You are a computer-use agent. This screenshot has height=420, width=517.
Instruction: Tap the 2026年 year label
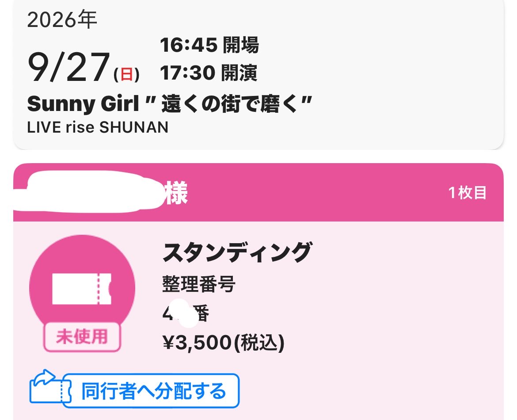(x=62, y=19)
